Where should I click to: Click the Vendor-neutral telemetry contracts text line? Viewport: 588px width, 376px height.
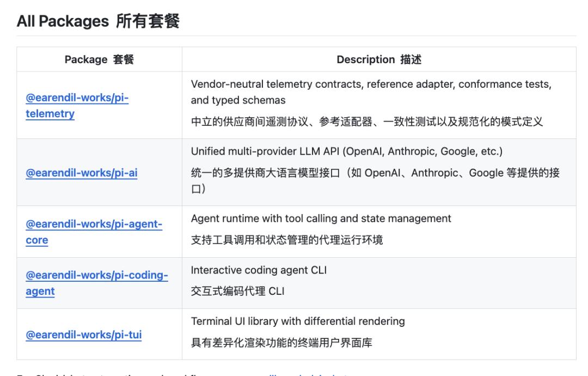pos(371,84)
